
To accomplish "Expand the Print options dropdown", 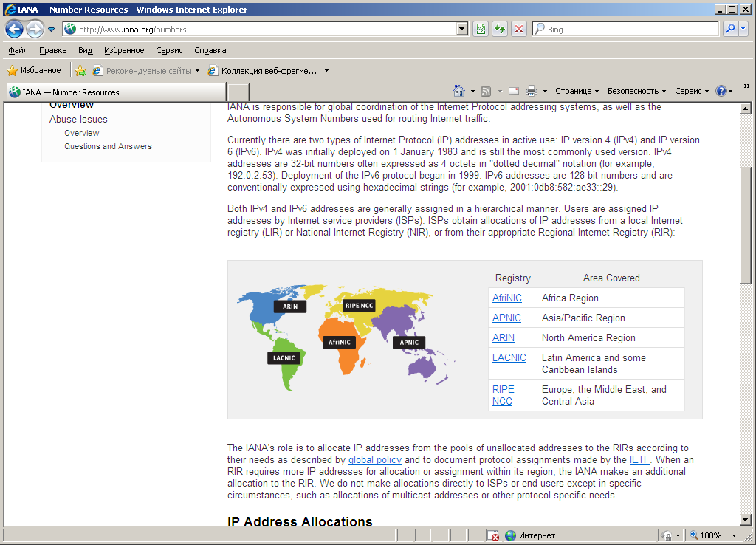I will (546, 91).
